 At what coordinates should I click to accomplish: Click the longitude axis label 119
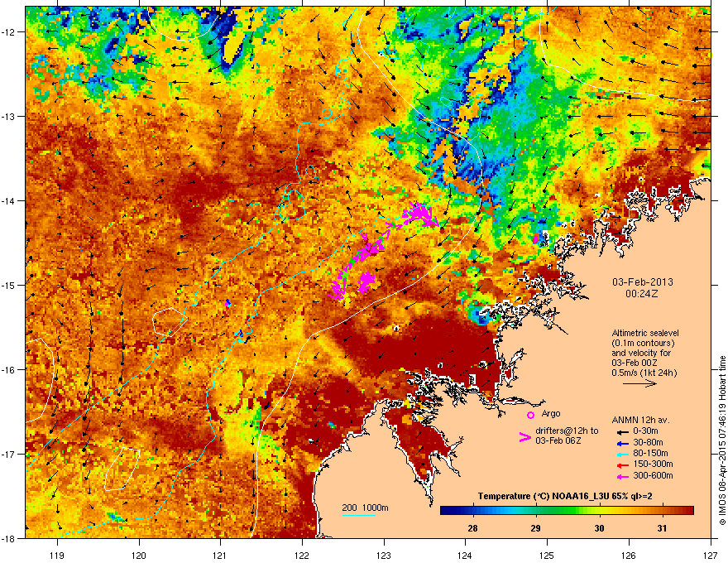pyautogui.click(x=57, y=555)
